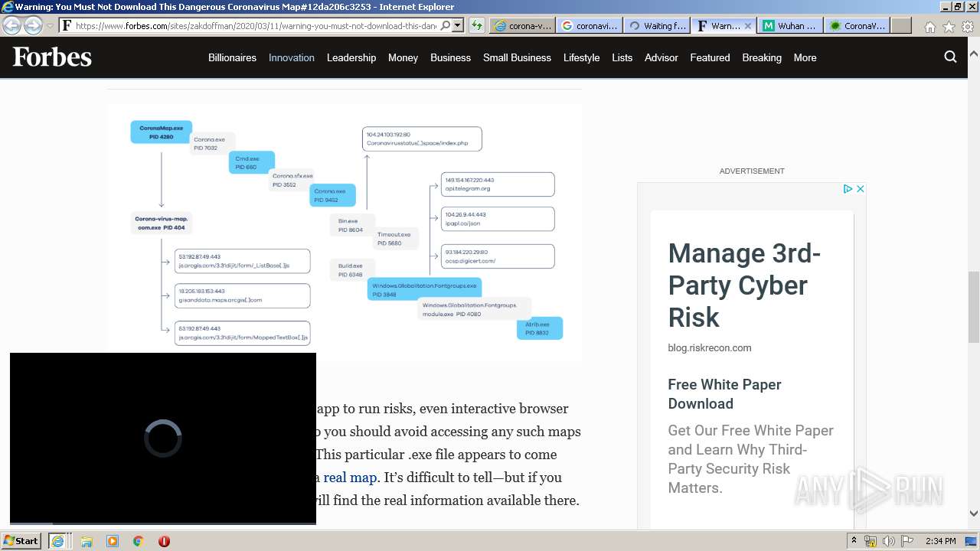The image size is (980, 551).
Task: Open the Small Business menu
Action: (517, 57)
